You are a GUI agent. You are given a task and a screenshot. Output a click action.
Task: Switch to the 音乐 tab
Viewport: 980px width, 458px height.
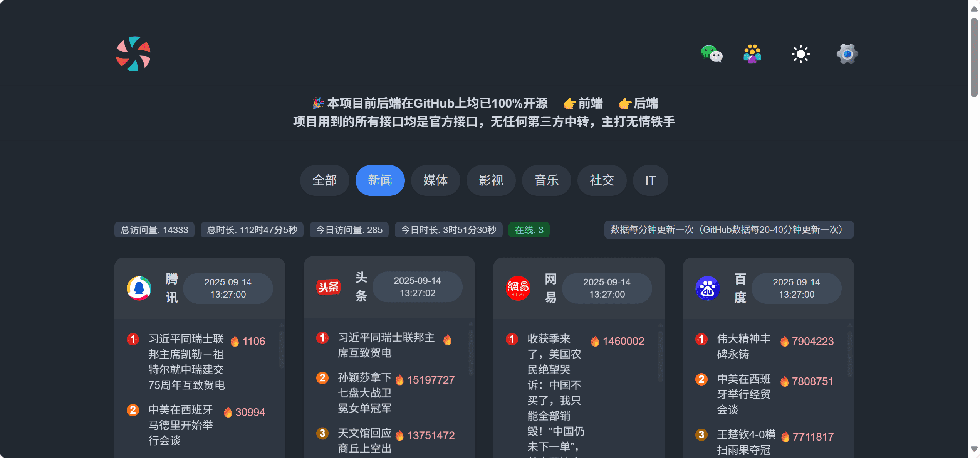[x=546, y=180]
